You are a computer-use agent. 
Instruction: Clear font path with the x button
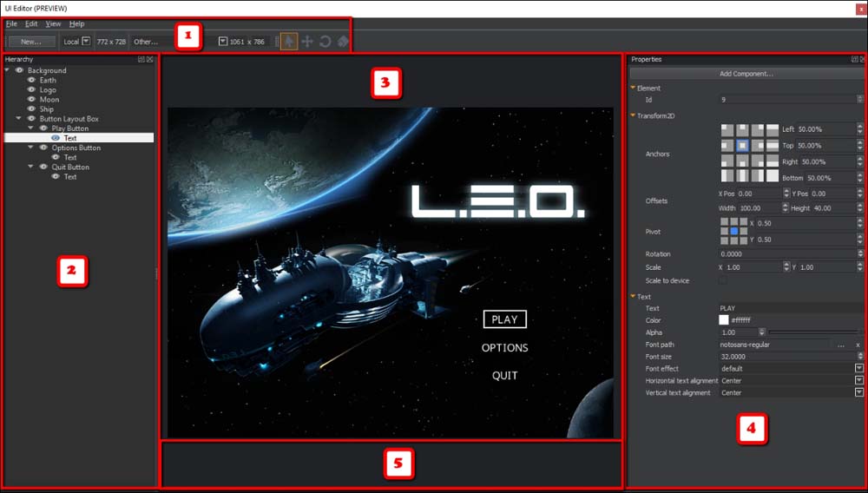858,345
